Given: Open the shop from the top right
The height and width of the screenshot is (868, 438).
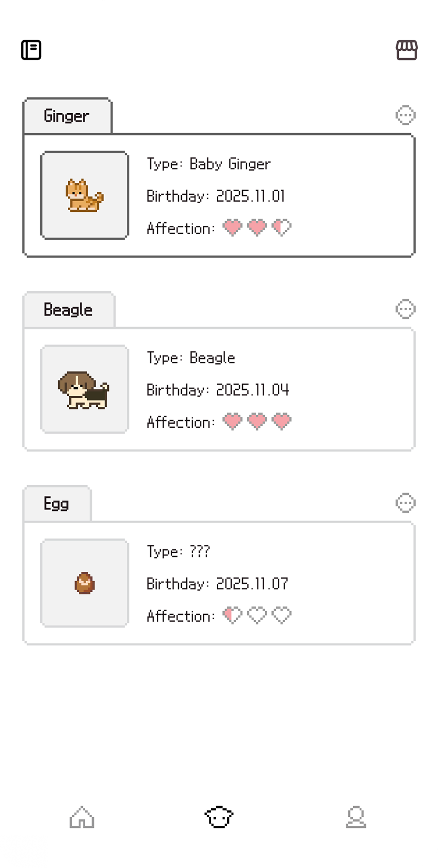Looking at the screenshot, I should coord(407,50).
